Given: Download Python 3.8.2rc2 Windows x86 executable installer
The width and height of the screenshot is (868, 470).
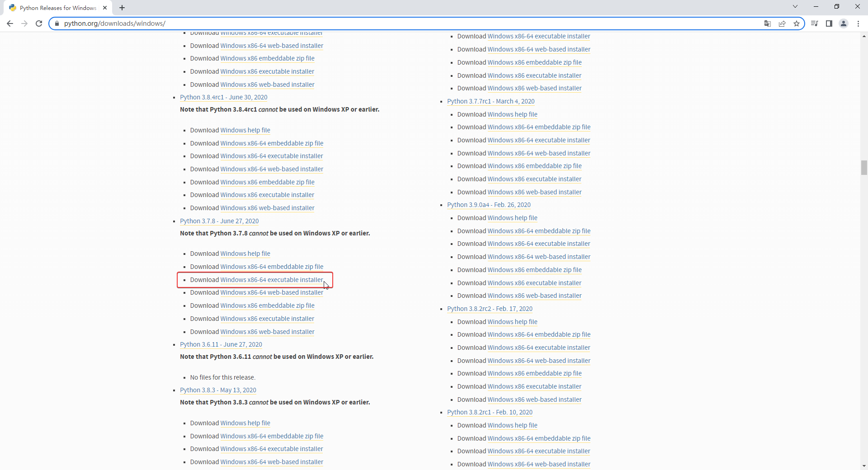Looking at the screenshot, I should pos(534,386).
